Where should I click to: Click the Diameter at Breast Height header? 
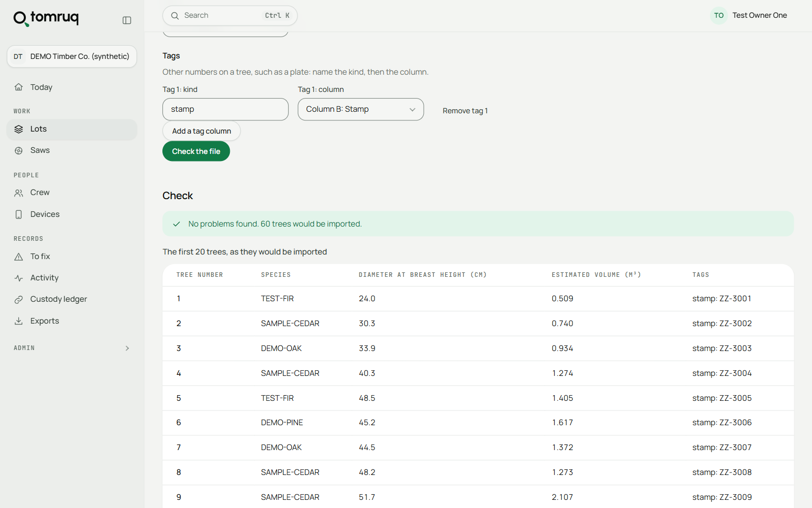click(x=422, y=275)
